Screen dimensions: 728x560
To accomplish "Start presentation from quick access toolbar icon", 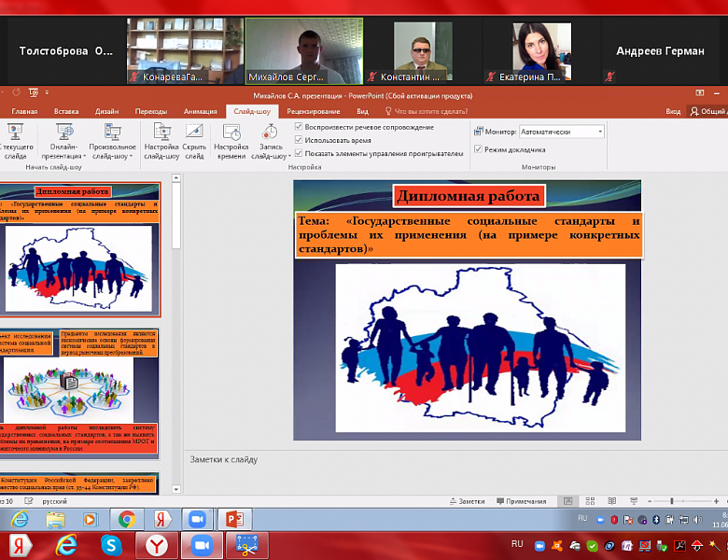I will coord(34,92).
